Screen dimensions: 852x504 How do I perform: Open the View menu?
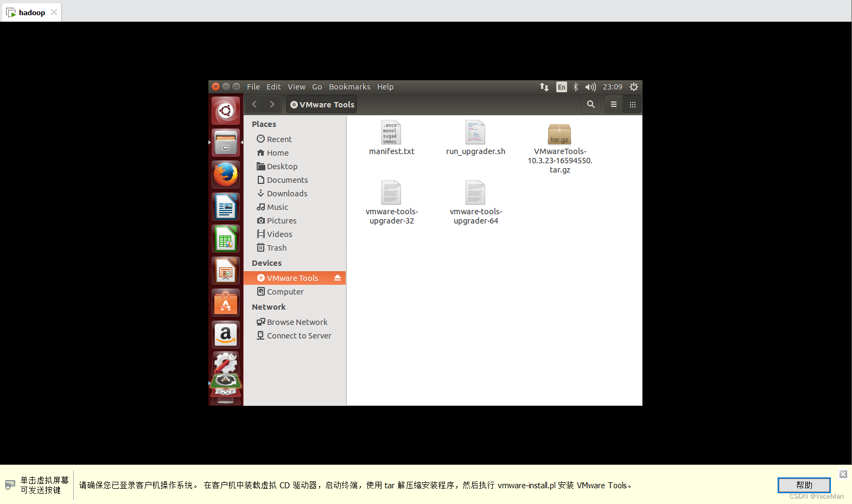click(296, 87)
